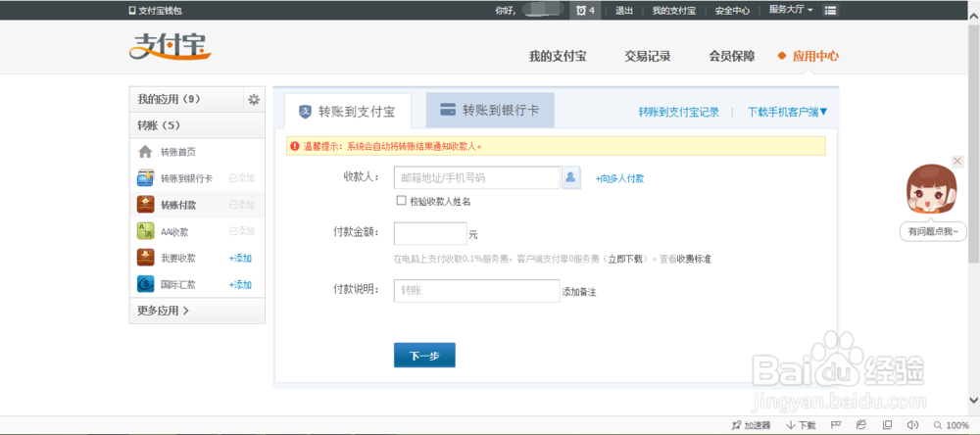Click the flag icon in status bar
This screenshot has width=980, height=435.
834,425
